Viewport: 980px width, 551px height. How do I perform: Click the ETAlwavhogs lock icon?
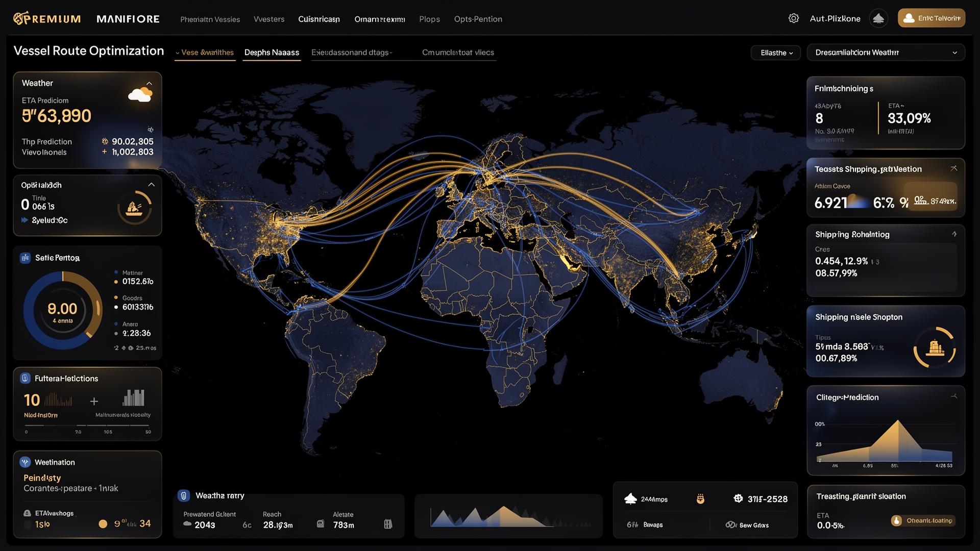pos(27,513)
